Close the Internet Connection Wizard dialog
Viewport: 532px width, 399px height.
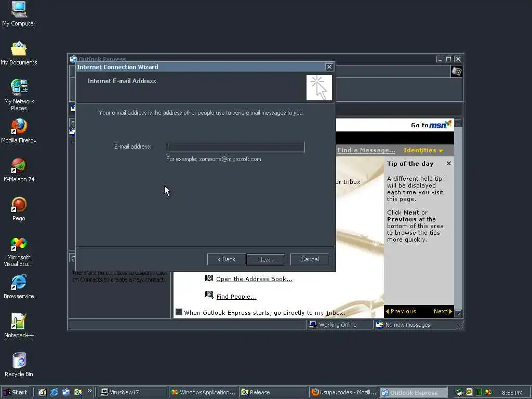(329, 67)
